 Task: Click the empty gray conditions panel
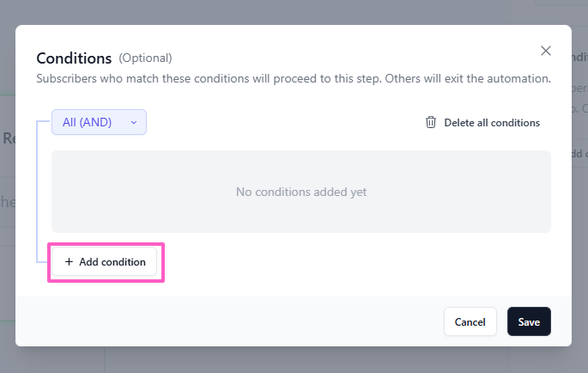[x=301, y=192]
